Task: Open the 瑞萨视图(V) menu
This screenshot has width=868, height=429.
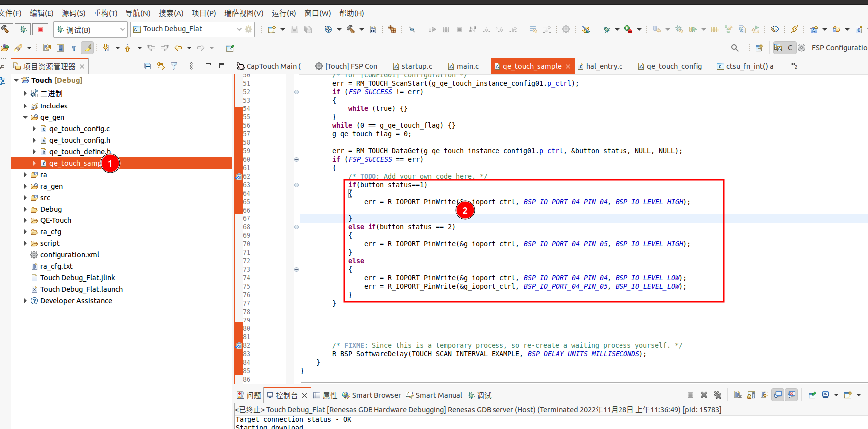Action: coord(244,13)
